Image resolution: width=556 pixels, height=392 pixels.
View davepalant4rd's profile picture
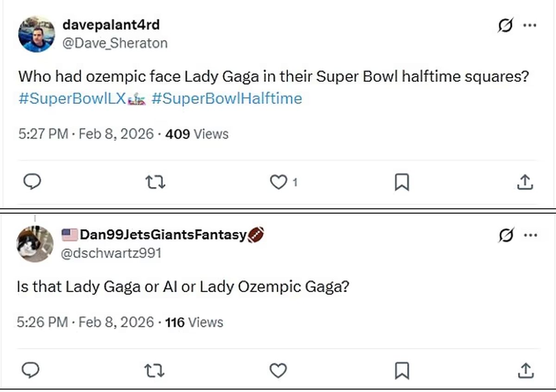[x=36, y=33]
